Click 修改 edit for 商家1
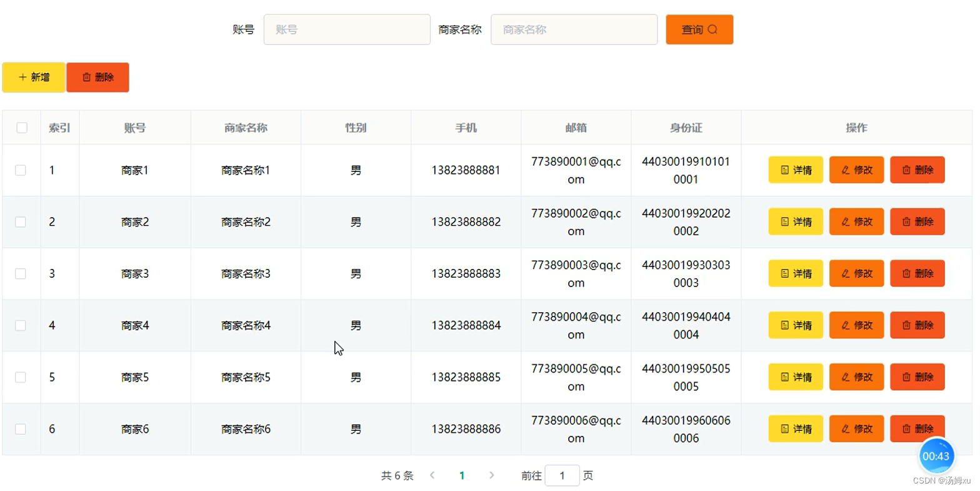 pos(856,170)
